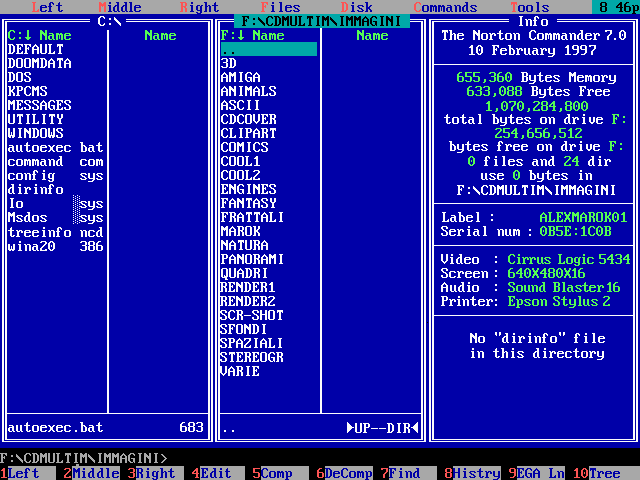This screenshot has width=640, height=480.
Task: Select the FRATTALI folder
Action: pyautogui.click(x=252, y=217)
